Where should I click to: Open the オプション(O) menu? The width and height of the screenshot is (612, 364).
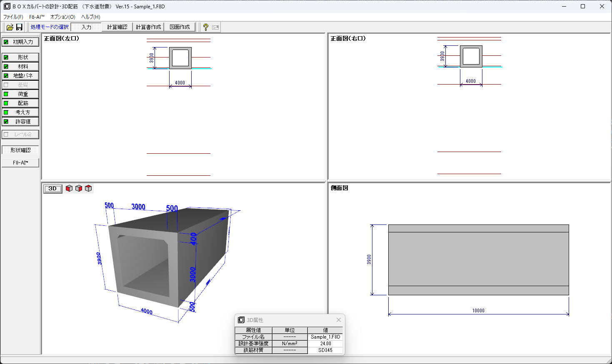(62, 17)
